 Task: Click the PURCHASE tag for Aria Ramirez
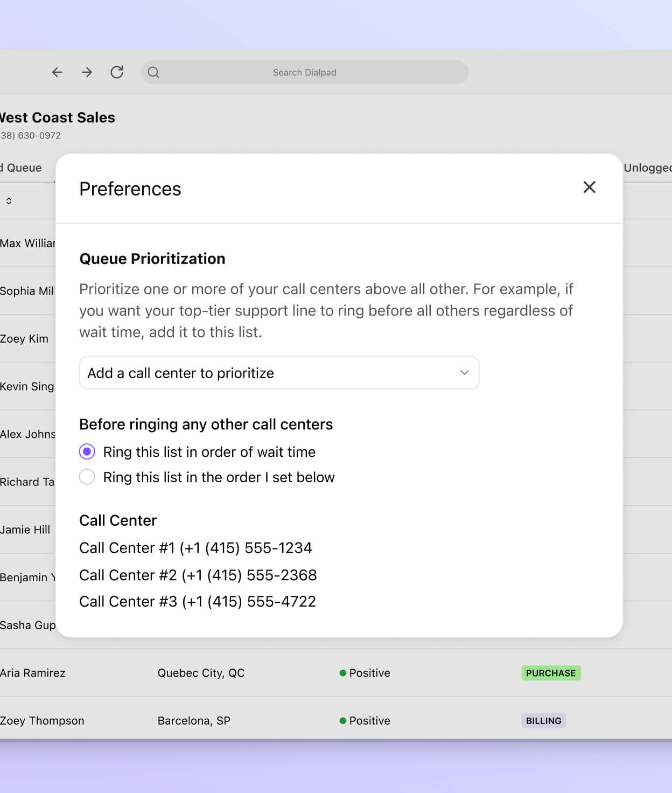click(551, 673)
